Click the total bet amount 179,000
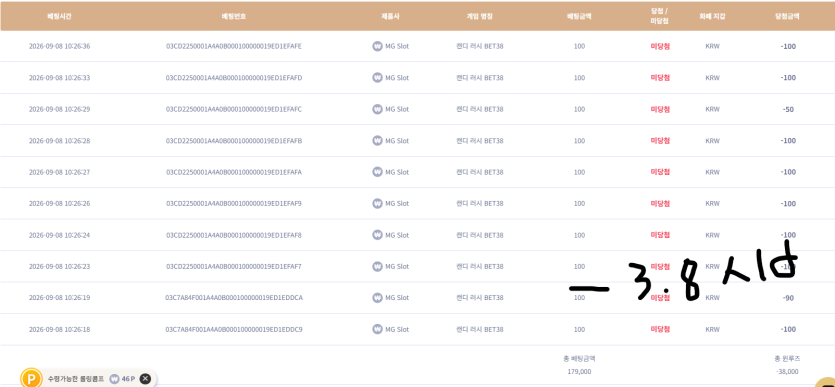Image resolution: width=835 pixels, height=387 pixels. [579, 372]
